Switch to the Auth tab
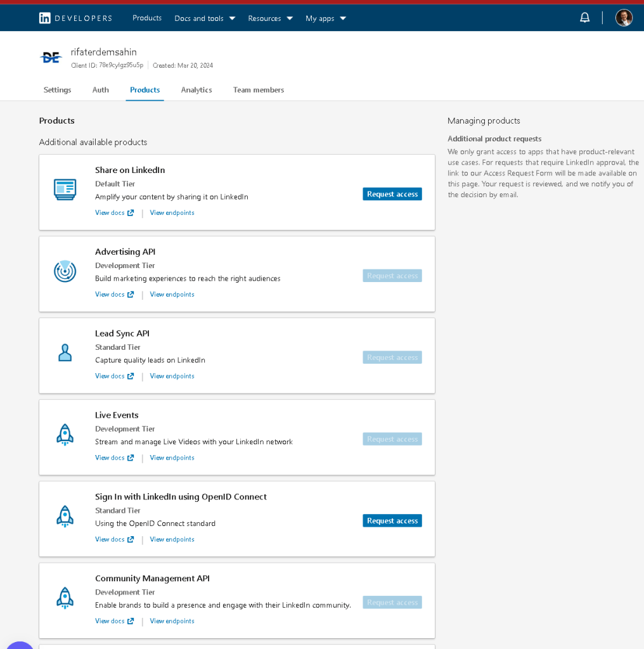The width and height of the screenshot is (644, 649). pos(101,90)
